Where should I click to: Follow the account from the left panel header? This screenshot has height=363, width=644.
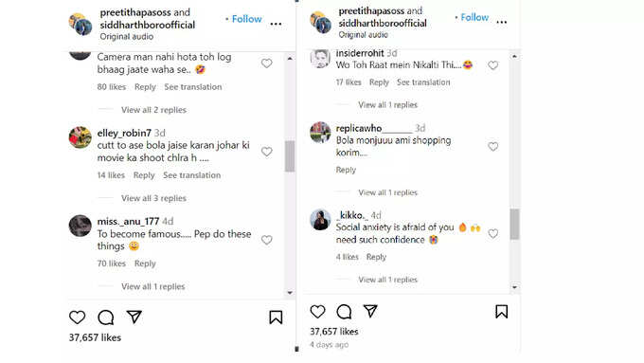(x=246, y=19)
